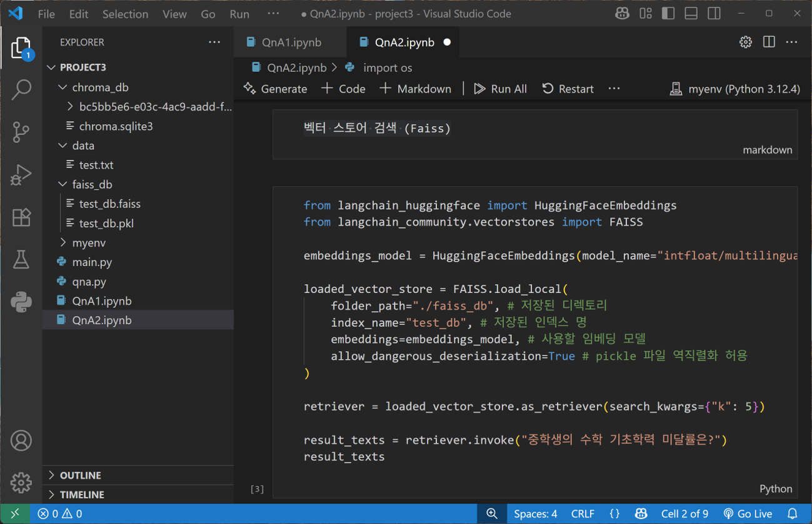Image resolution: width=812 pixels, height=524 pixels.
Task: Add a new Code cell
Action: pyautogui.click(x=343, y=89)
